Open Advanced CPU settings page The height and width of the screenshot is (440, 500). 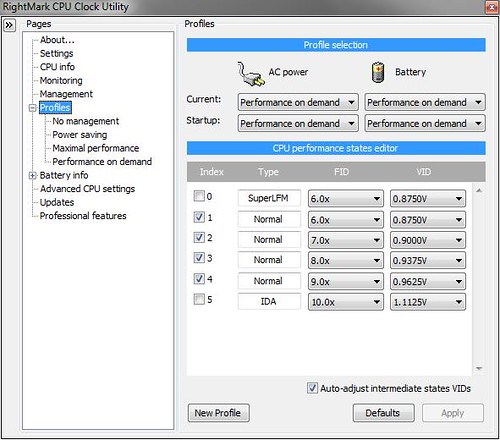87,189
